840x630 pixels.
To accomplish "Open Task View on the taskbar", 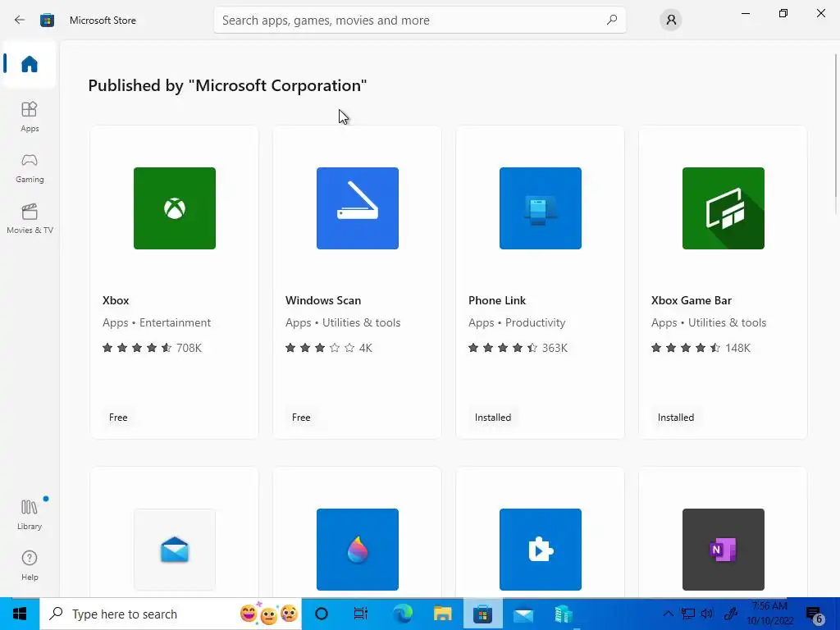I will pyautogui.click(x=361, y=614).
